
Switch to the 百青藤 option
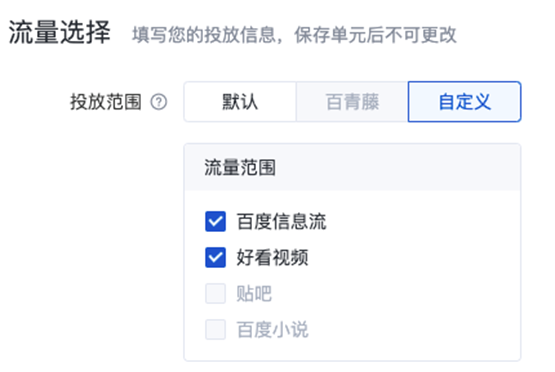point(352,102)
